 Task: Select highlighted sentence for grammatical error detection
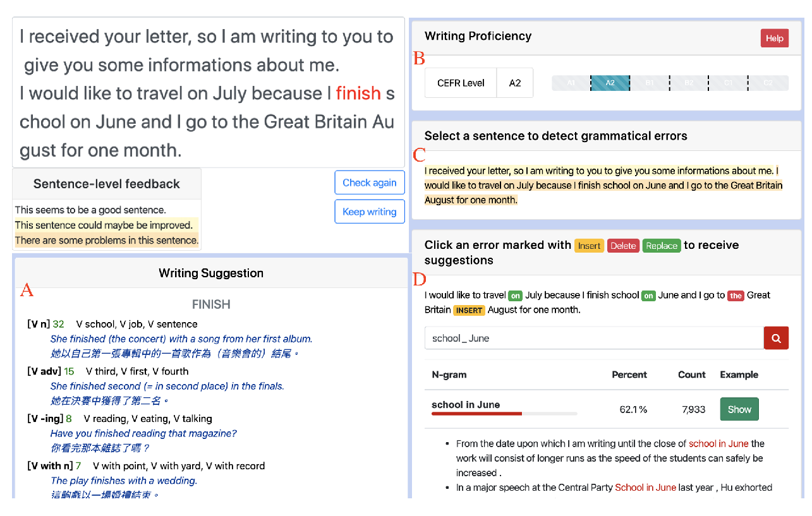603,185
